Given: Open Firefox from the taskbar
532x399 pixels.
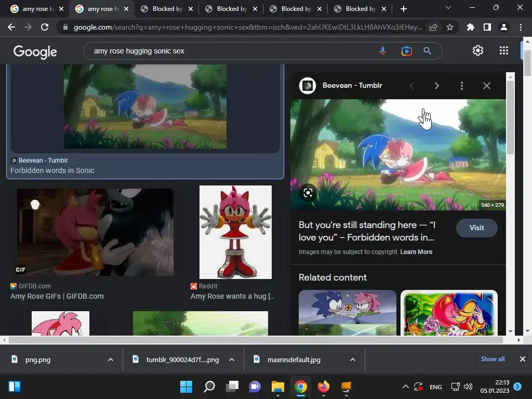Looking at the screenshot, I should click(x=323, y=387).
